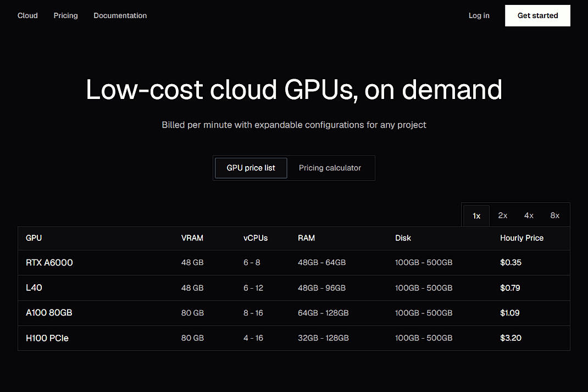
Task: Click the H100 PCIe 80 GB VRAM cell
Action: 192,338
